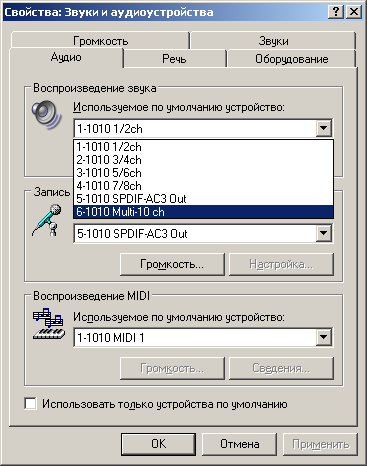
Task: Click the Отмена button
Action: tap(239, 444)
